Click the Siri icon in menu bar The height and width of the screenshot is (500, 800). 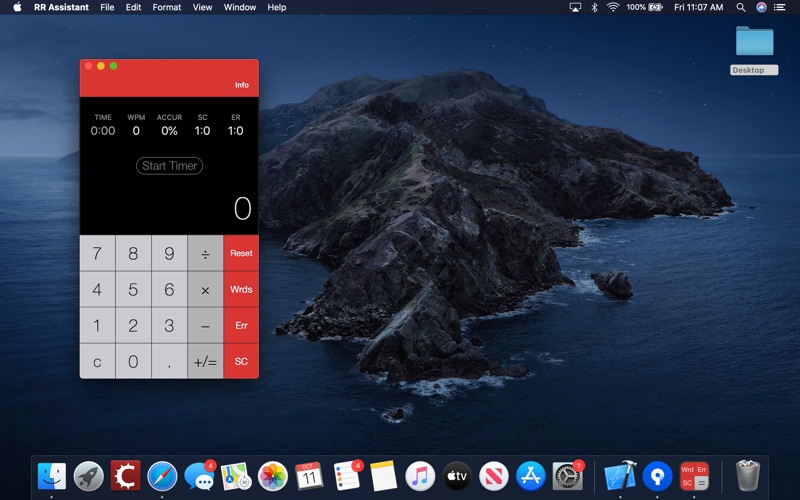tap(761, 7)
